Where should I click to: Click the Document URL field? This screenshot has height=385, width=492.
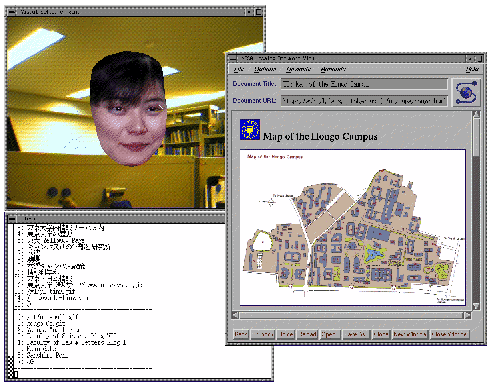point(364,100)
